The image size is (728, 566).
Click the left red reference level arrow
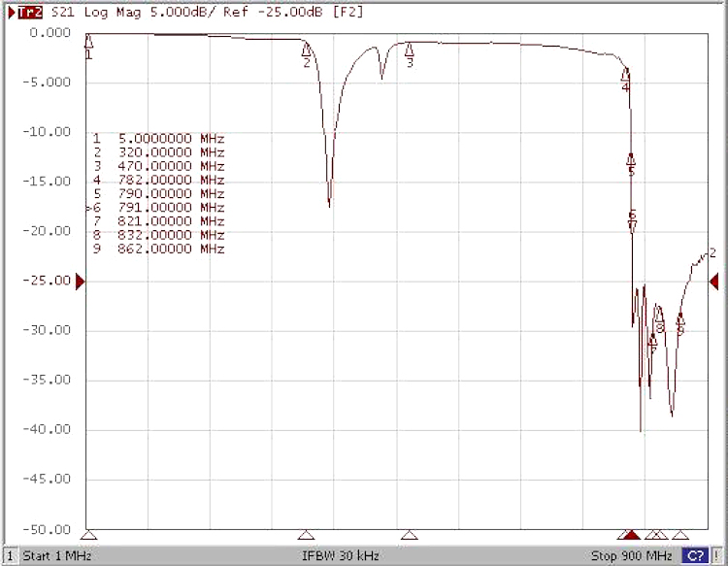[81, 282]
